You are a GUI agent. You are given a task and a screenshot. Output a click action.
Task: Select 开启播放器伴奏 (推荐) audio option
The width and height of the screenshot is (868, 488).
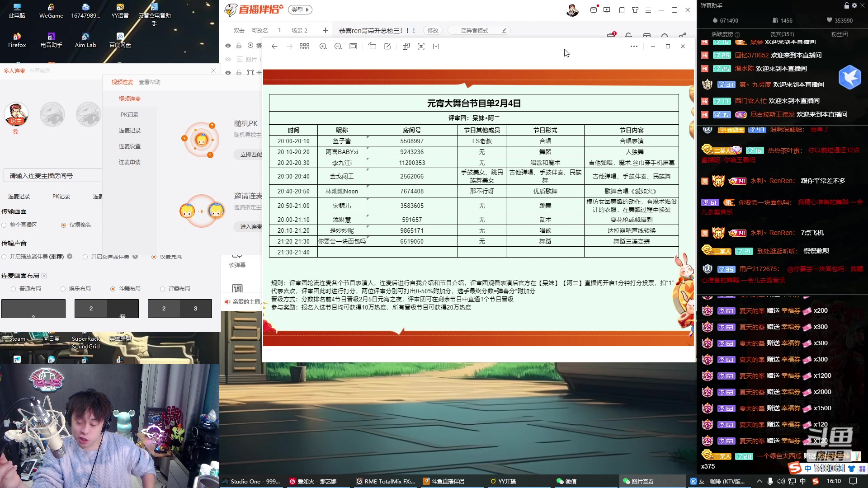coord(33,257)
